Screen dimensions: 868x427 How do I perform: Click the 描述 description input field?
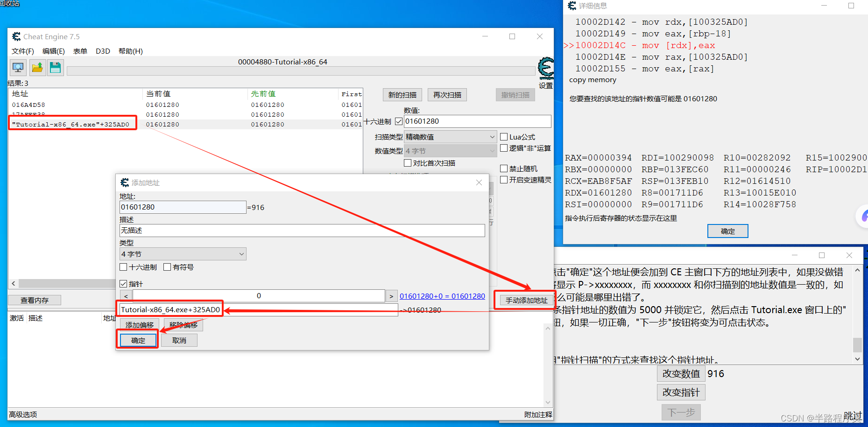point(302,231)
